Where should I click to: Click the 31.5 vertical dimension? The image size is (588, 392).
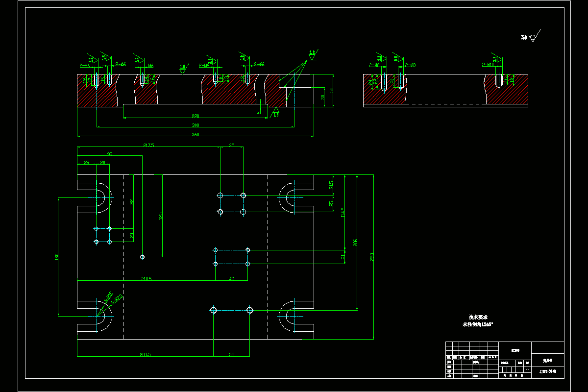pyautogui.click(x=331, y=185)
